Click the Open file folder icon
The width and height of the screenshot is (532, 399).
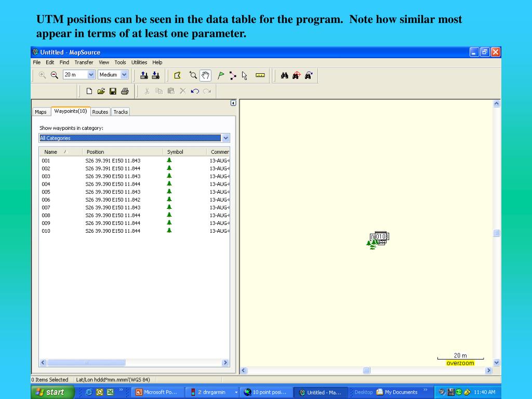pos(101,91)
